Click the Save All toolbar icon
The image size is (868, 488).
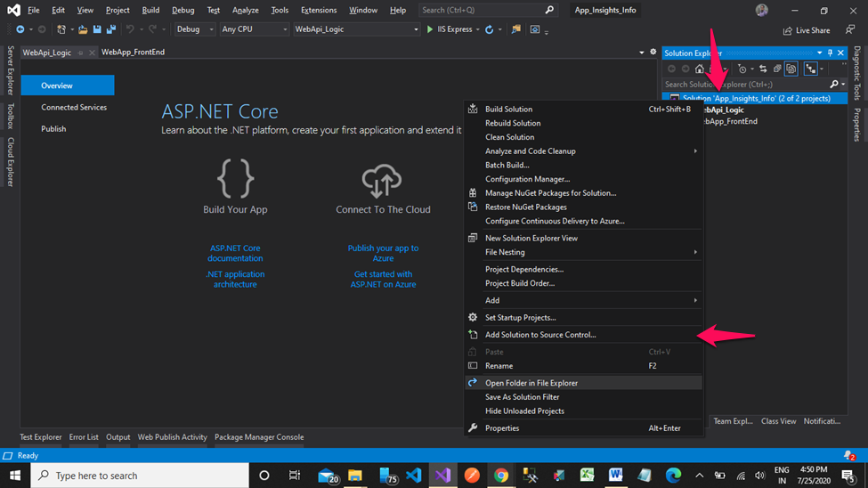[111, 29]
